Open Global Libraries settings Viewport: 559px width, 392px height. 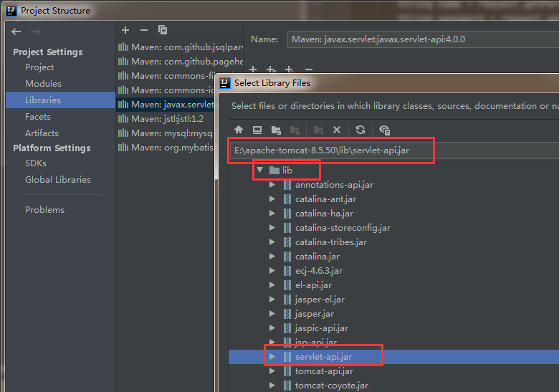point(58,180)
